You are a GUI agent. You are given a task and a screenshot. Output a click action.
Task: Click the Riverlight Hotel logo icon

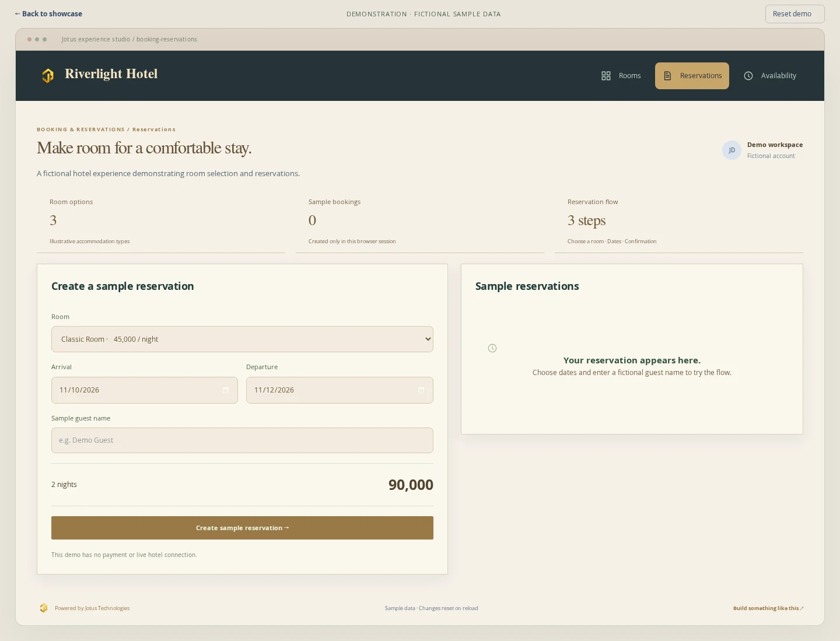click(48, 75)
